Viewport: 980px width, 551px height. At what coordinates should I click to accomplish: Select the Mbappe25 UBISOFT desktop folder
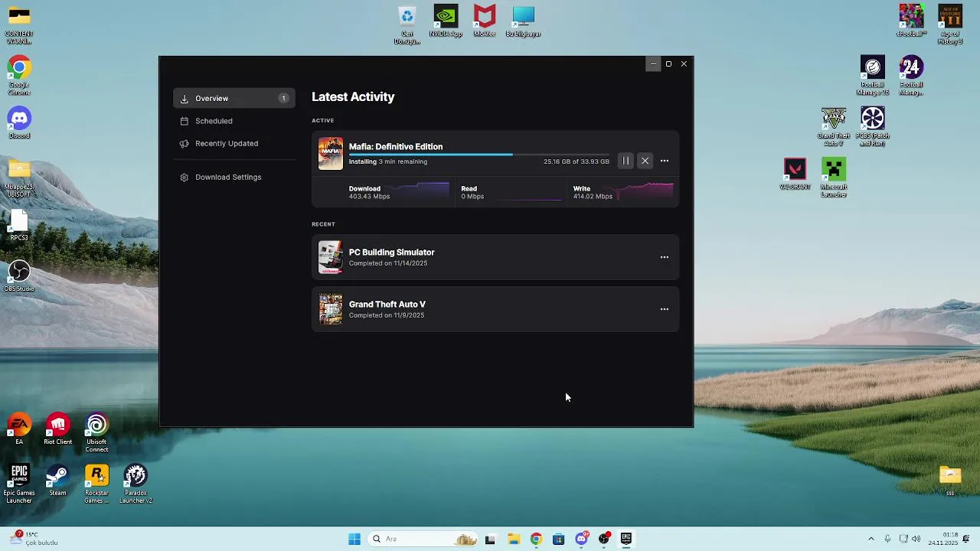coord(19,178)
